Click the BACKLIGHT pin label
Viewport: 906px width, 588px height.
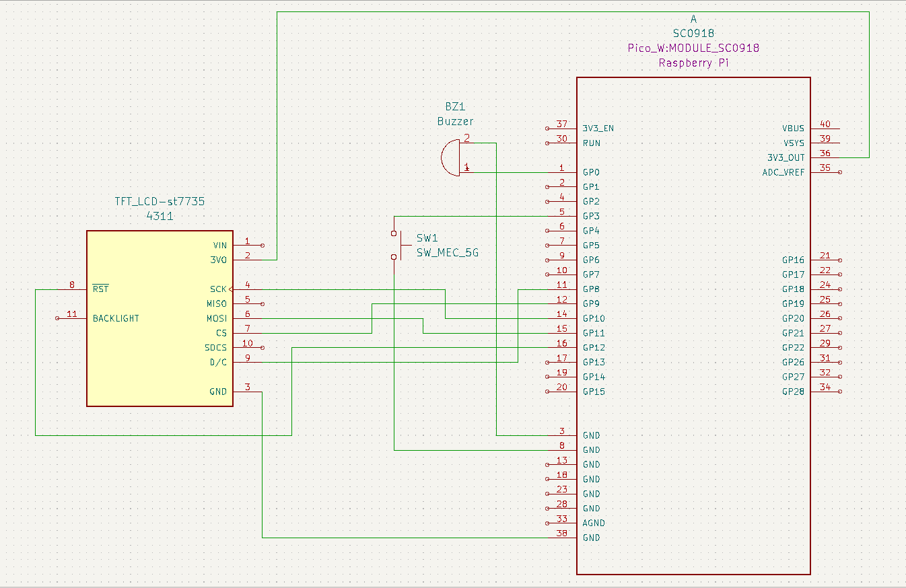(x=116, y=318)
